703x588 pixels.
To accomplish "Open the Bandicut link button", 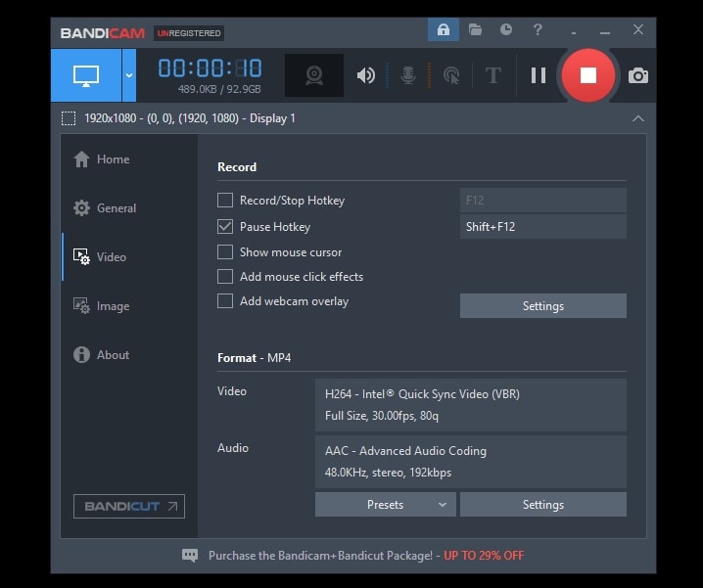I will 129,507.
